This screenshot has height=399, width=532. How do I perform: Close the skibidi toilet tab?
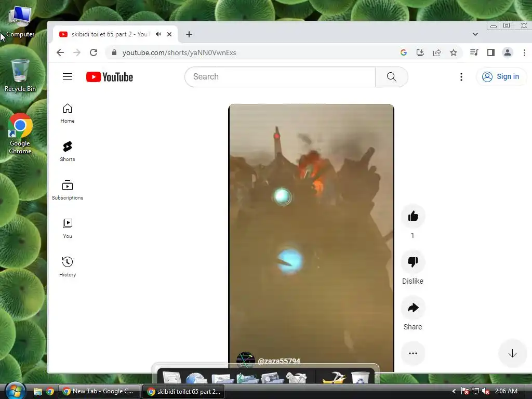pos(169,34)
